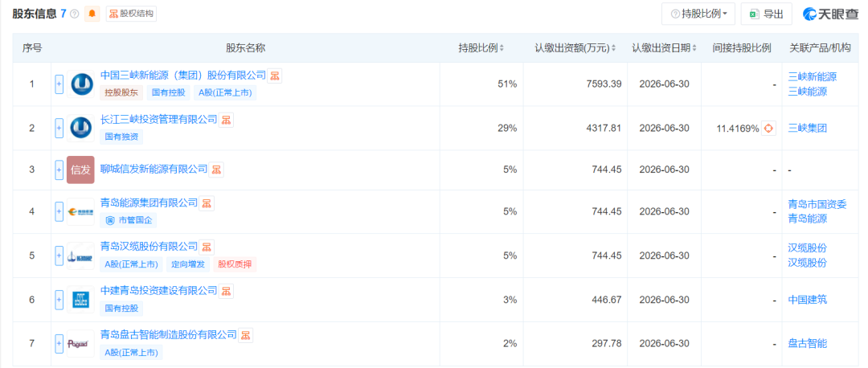Sort by 持股比例 column header
Image resolution: width=868 pixels, height=368 pixels.
[481, 48]
